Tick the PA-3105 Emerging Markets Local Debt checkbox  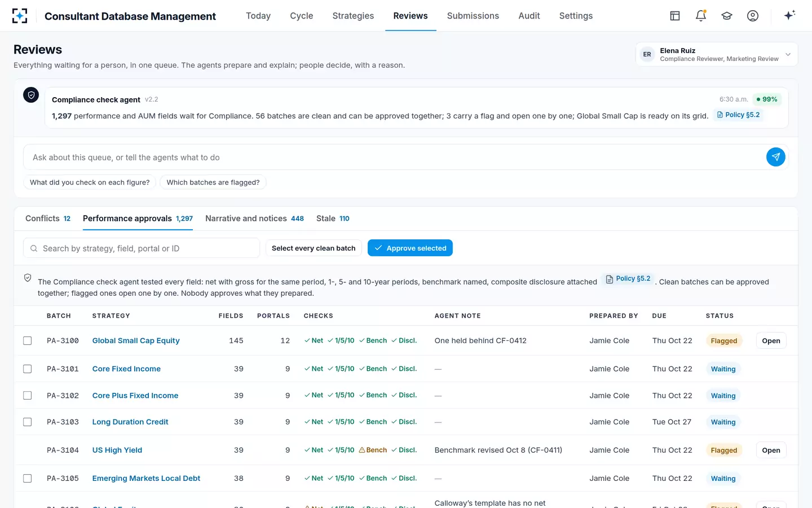coord(27,478)
